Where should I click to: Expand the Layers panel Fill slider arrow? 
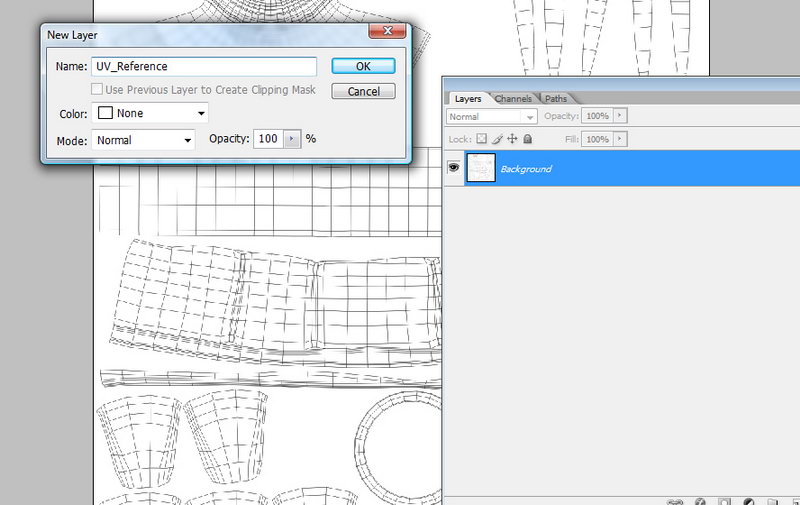point(619,139)
